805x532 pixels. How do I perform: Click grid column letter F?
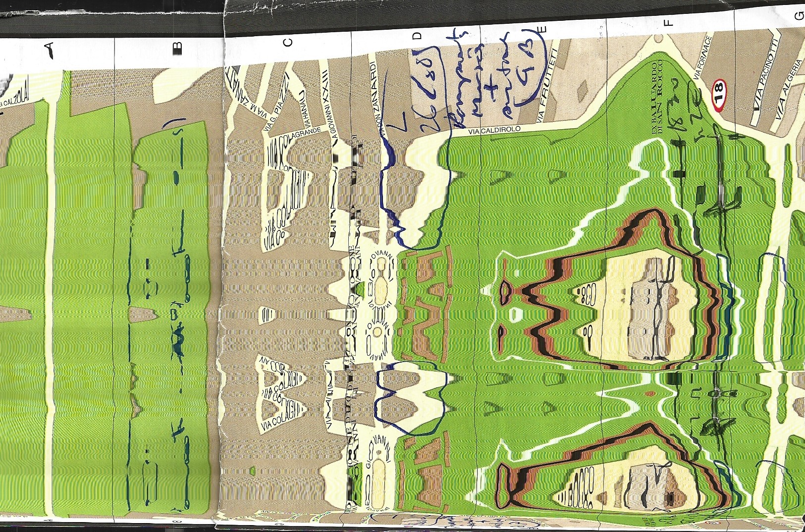click(669, 22)
